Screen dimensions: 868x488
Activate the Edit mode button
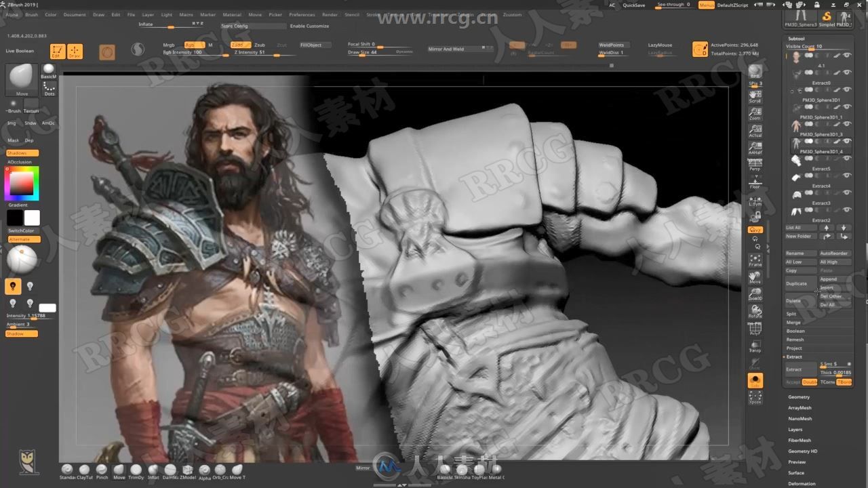[x=58, y=52]
